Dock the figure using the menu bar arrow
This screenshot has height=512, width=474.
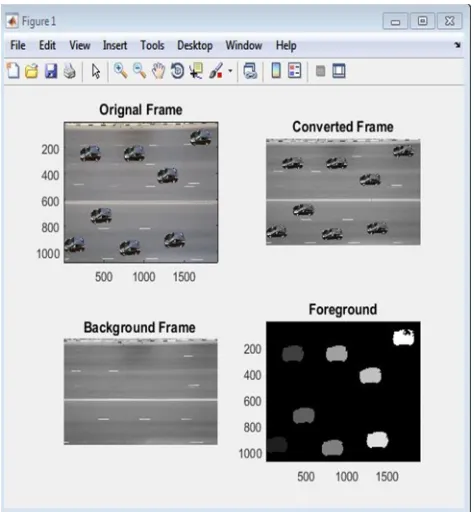[x=457, y=45]
